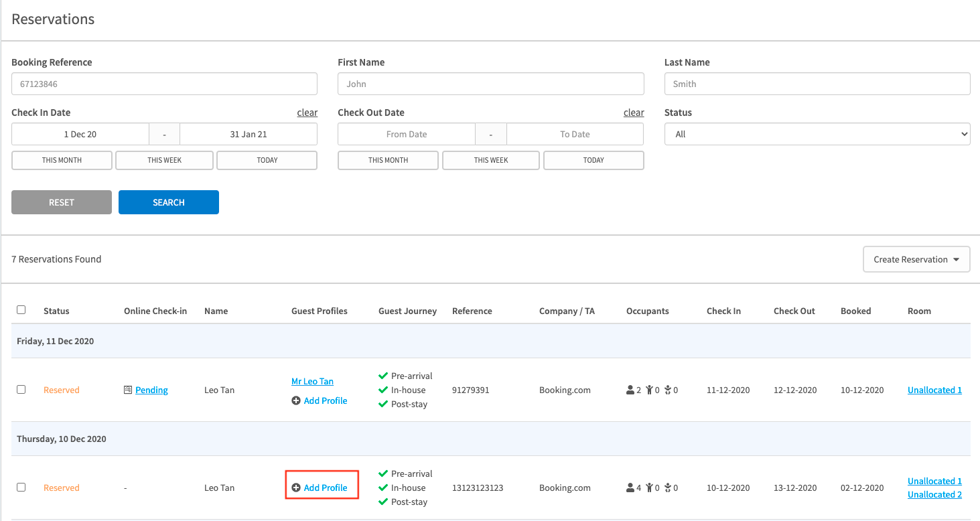Viewport: 980px width, 521px height.
Task: Expand the Create Reservation dropdown
Action: tap(916, 259)
